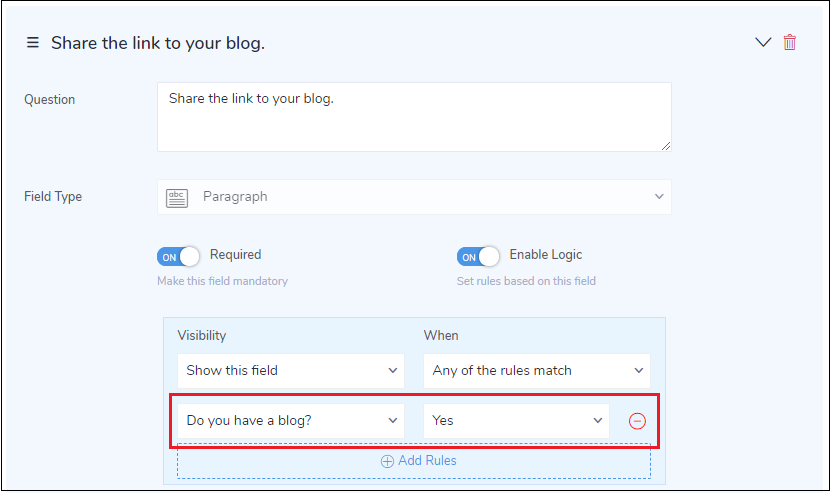Click the paragraph field type icon
This screenshot has height=493, width=830.
pyautogui.click(x=177, y=197)
